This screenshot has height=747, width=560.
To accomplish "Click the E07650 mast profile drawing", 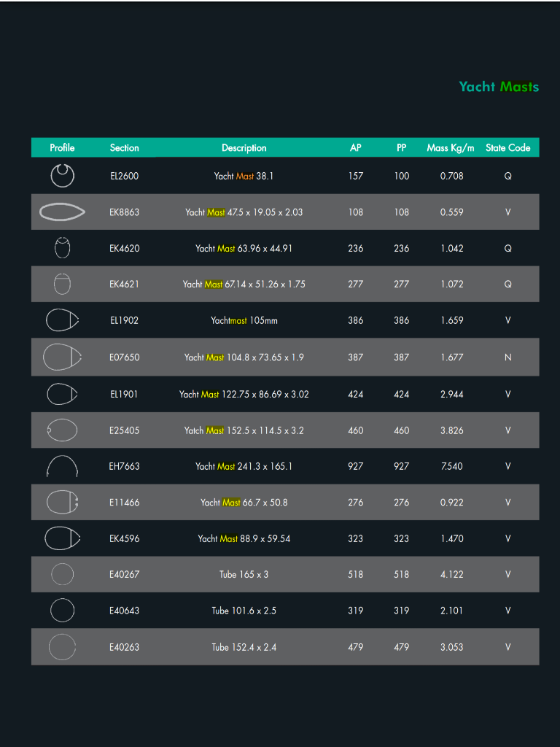I will [63, 357].
